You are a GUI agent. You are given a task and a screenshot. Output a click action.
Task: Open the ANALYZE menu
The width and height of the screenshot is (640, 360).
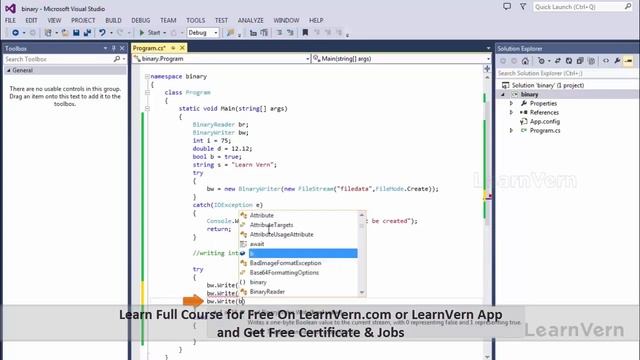(x=251, y=20)
